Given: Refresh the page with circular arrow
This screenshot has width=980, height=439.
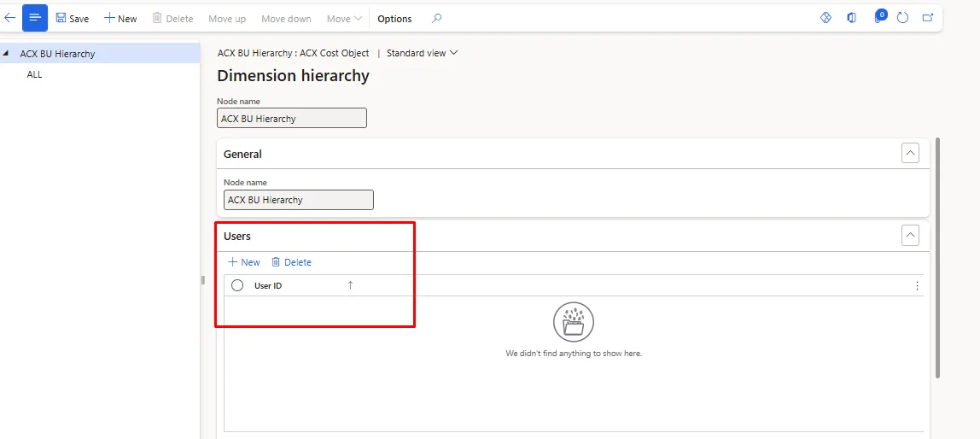Looking at the screenshot, I should point(902,18).
